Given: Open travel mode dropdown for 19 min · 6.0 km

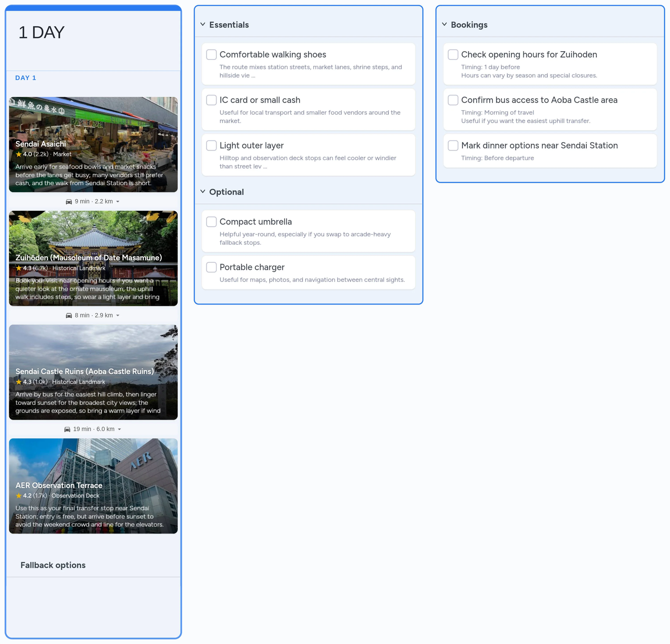Looking at the screenshot, I should coord(119,429).
